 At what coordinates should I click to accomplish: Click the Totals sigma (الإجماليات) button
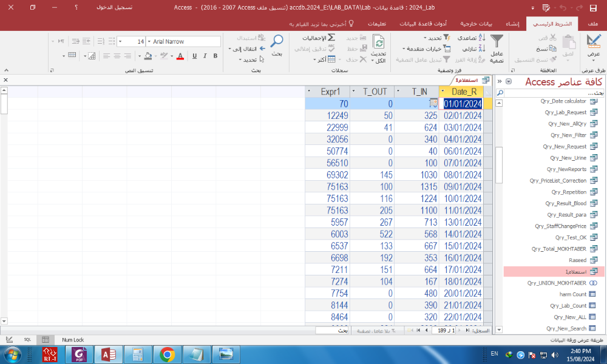(x=319, y=38)
